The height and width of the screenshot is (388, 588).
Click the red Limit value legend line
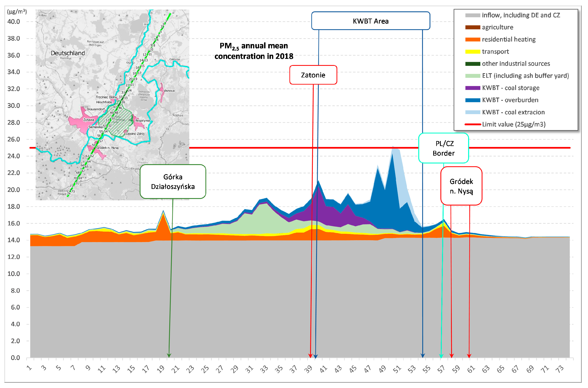[473, 124]
